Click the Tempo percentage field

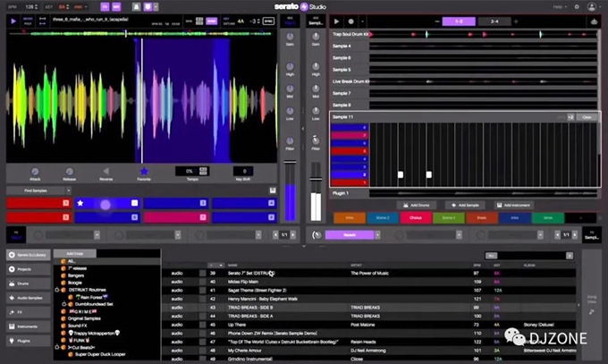[192, 171]
